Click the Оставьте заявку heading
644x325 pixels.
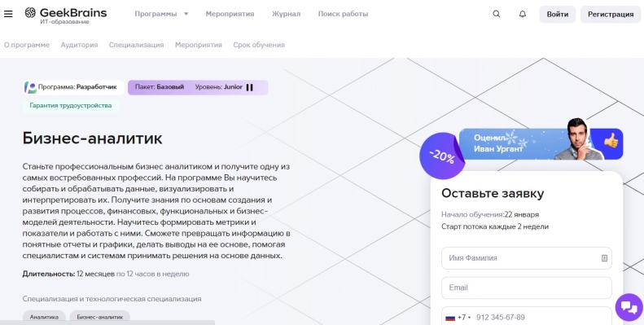click(x=493, y=193)
